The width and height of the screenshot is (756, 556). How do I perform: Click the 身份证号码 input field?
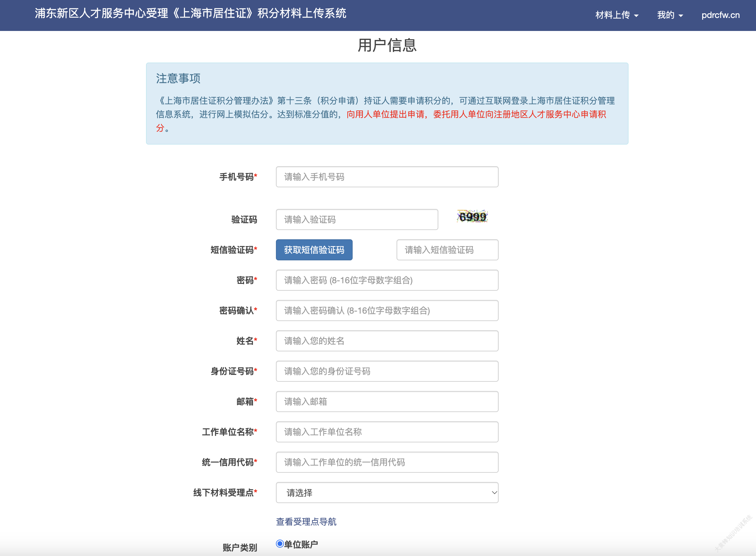pos(387,371)
